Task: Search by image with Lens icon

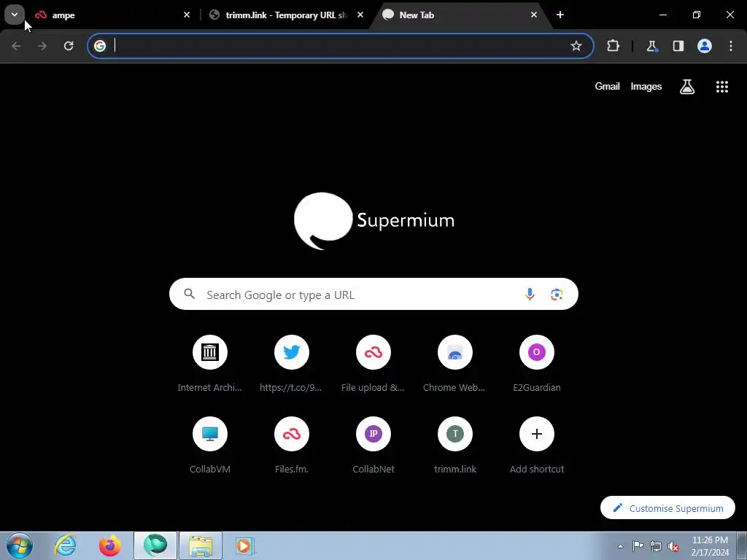Action: pos(557,295)
